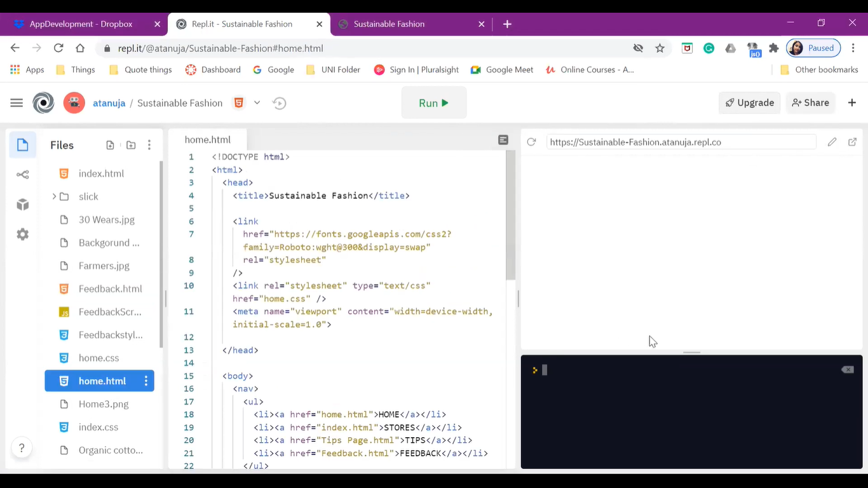Expand the slick folder
This screenshot has height=488, width=868.
click(x=55, y=196)
